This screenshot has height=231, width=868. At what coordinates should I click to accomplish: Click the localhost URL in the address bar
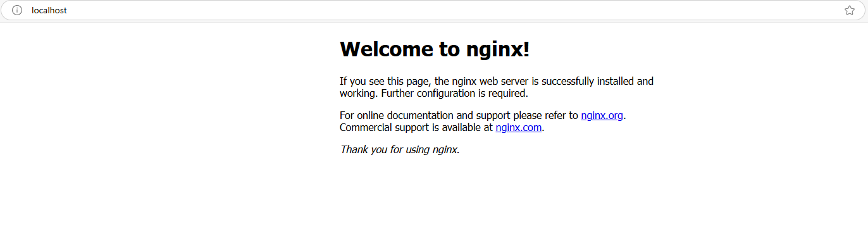point(49,10)
